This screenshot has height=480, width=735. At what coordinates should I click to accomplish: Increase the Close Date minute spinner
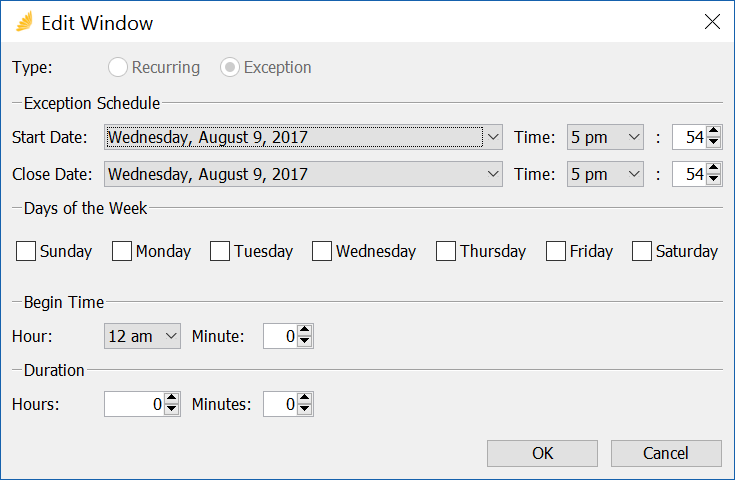pyautogui.click(x=713, y=168)
